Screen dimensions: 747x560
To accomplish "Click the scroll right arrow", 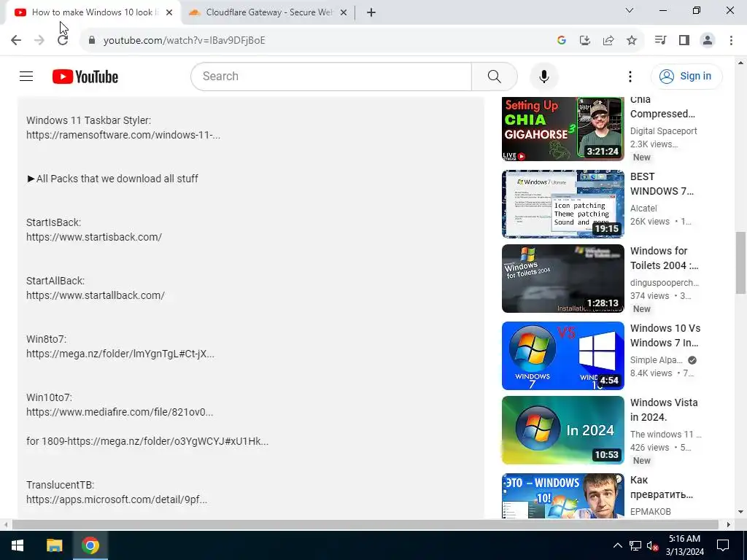I will point(728,524).
